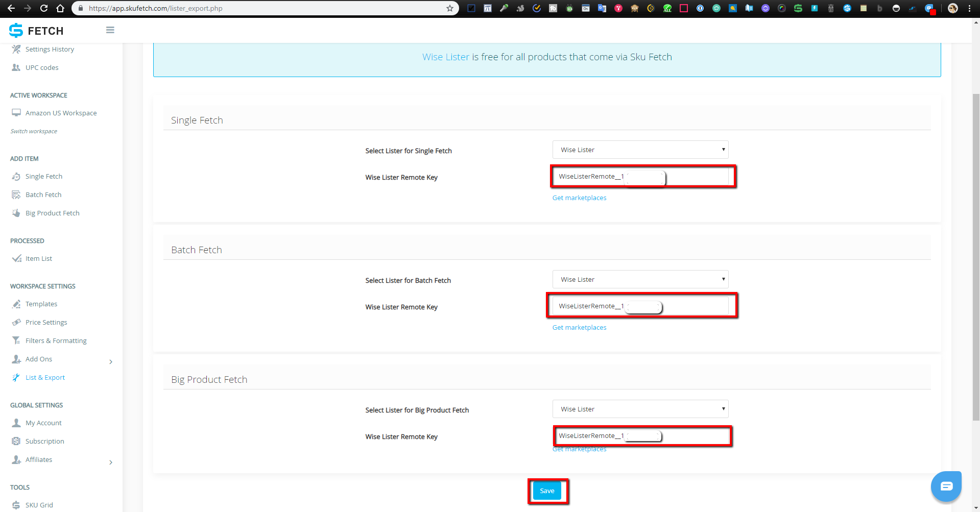Expand the Add Ons submenu chevron
Viewport: 980px width, 512px height.
click(x=111, y=362)
